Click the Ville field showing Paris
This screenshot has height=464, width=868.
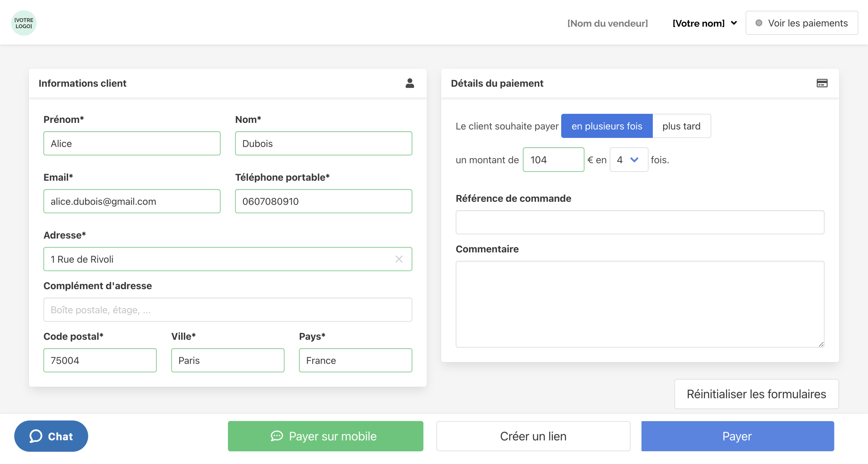[x=228, y=360]
